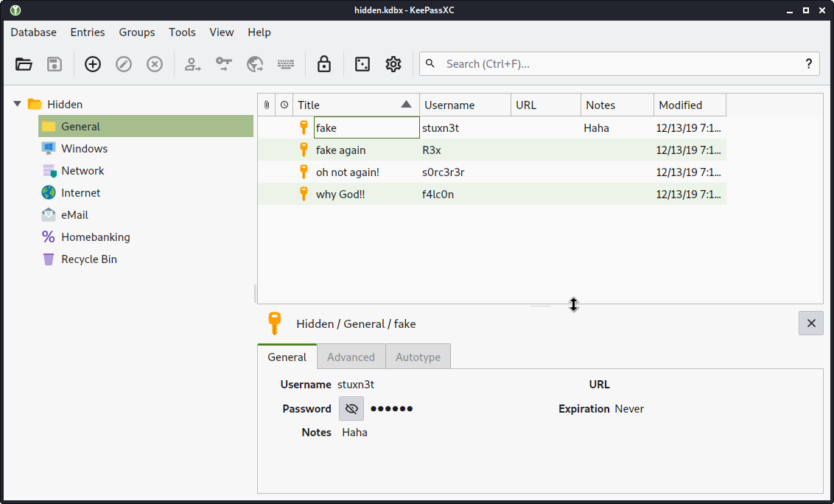The width and height of the screenshot is (834, 504).
Task: Copy password to clipboard key icon
Action: coord(223,64)
